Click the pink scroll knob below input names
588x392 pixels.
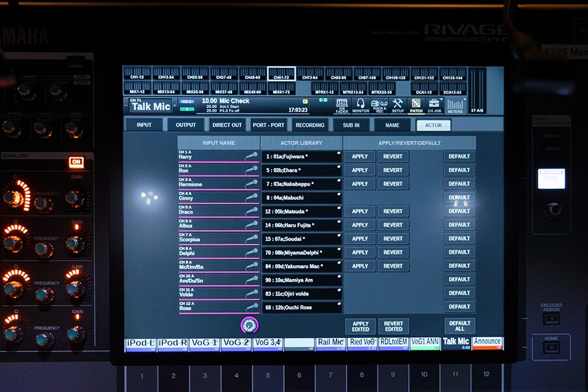click(x=249, y=325)
